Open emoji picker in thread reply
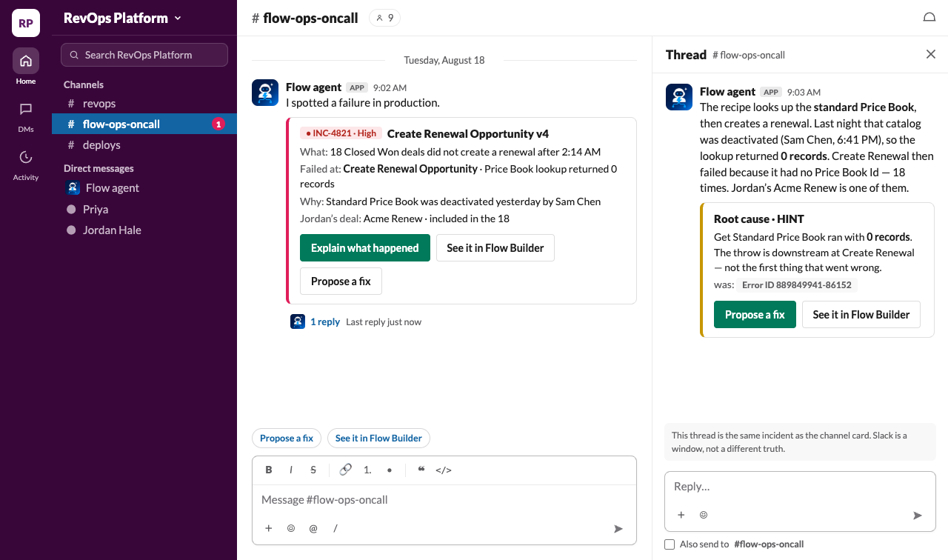948x560 pixels. coord(704,515)
